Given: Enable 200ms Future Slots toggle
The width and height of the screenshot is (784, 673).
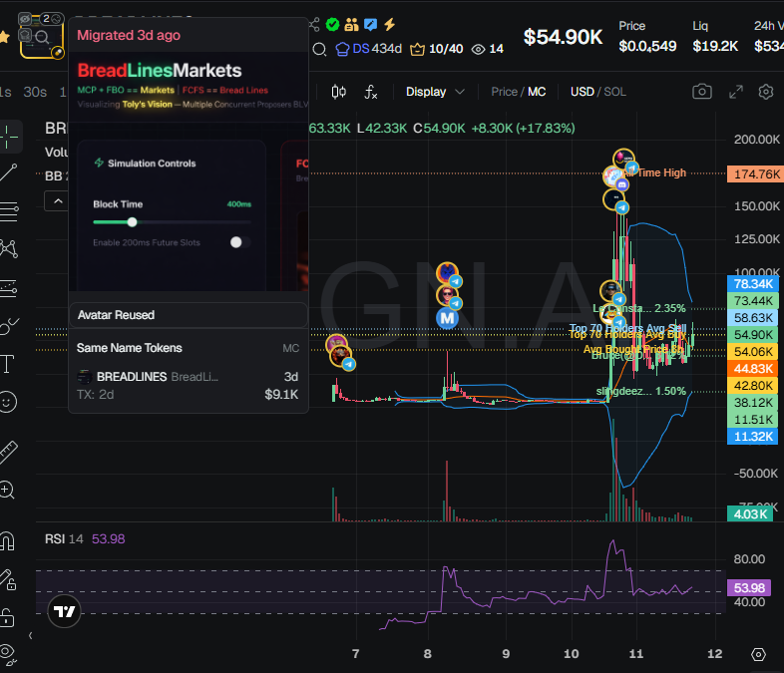Looking at the screenshot, I should [240, 242].
